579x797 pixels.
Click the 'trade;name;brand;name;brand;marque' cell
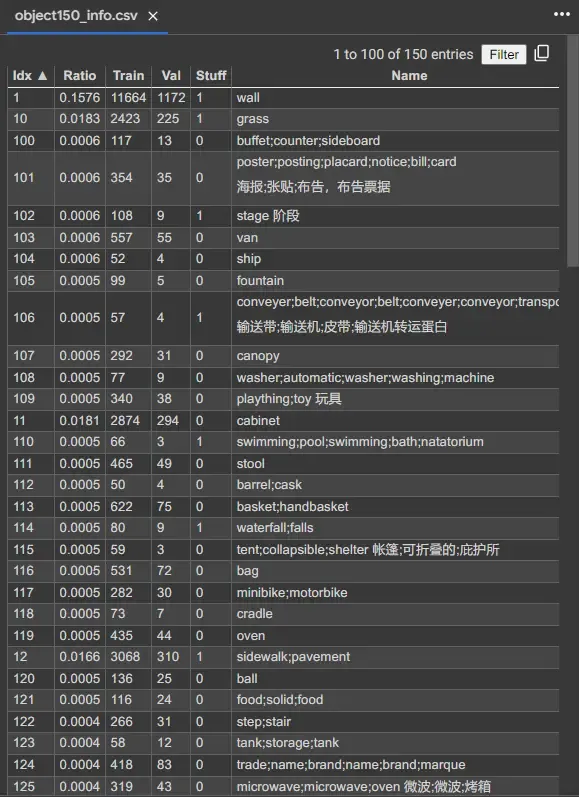pyautogui.click(x=395, y=764)
